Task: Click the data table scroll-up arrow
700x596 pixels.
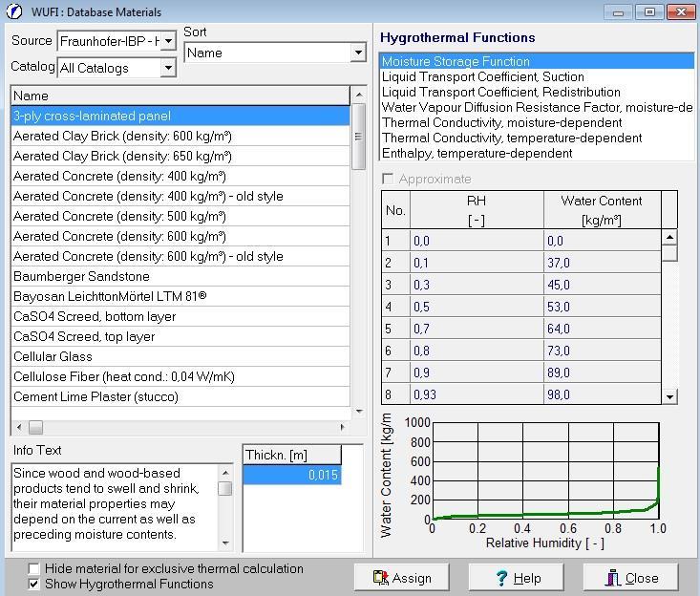Action: coord(669,237)
